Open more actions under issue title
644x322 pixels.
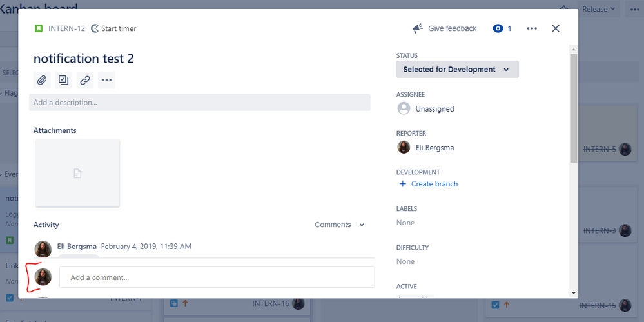coord(106,80)
